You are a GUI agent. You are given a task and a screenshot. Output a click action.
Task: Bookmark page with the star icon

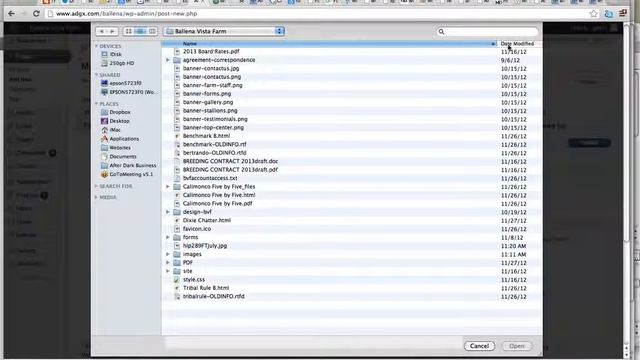(x=593, y=13)
